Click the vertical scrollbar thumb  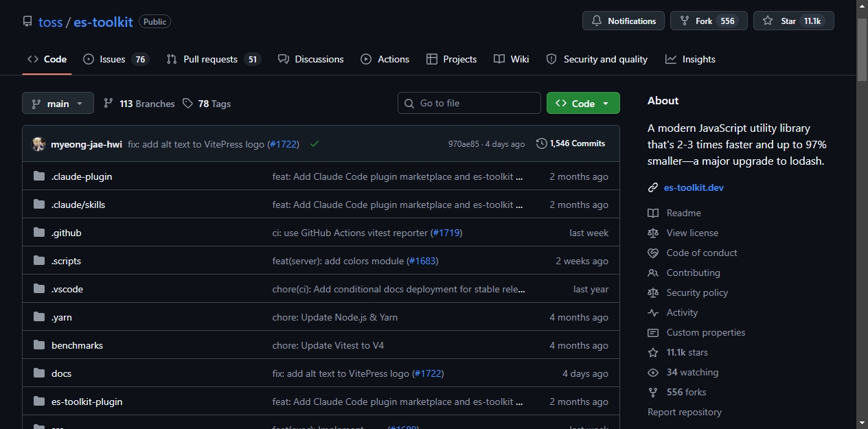862,49
